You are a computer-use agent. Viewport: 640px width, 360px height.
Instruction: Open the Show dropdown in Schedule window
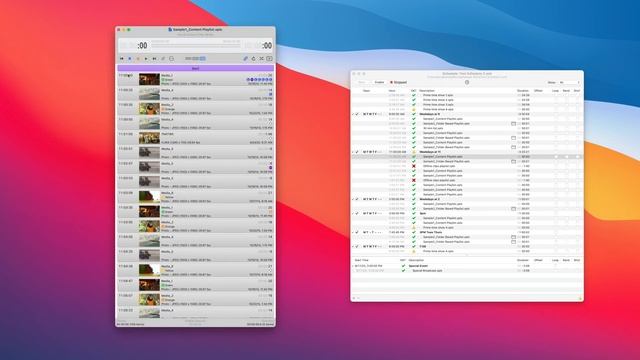click(x=569, y=82)
